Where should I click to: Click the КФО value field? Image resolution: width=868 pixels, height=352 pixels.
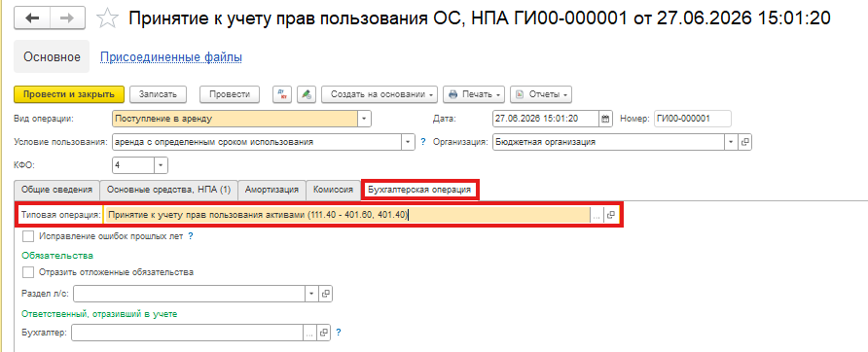click(133, 165)
